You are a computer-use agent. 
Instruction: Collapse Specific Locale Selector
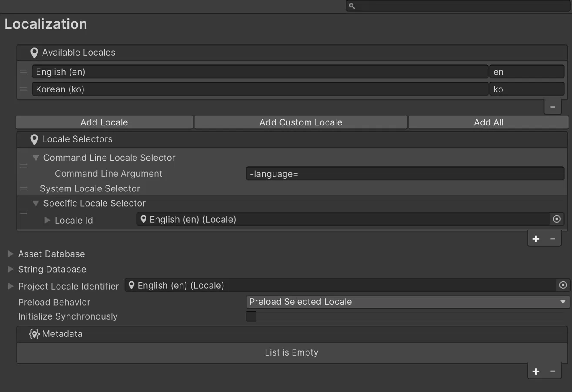(x=36, y=203)
